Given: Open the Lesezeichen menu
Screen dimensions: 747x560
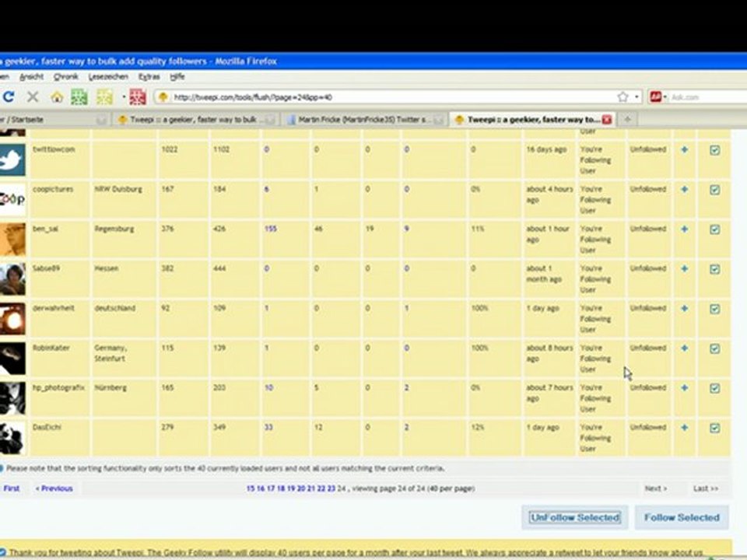Looking at the screenshot, I should pos(108,77).
